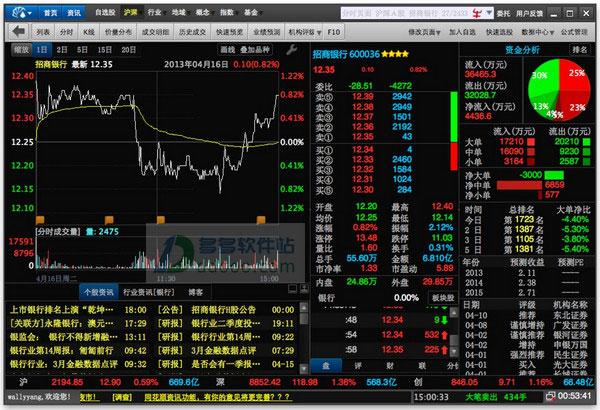Minimize the news panel icon
The width and height of the screenshot is (600, 410).
click(x=292, y=289)
